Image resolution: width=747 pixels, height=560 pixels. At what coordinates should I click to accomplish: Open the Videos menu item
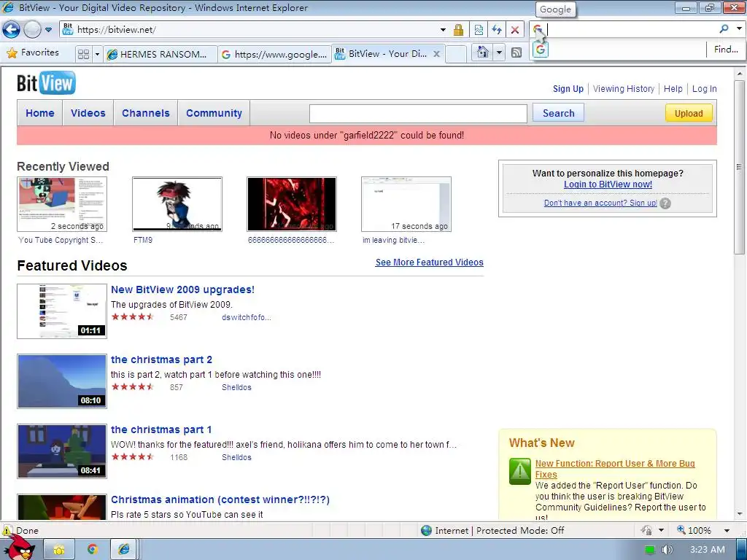click(88, 113)
